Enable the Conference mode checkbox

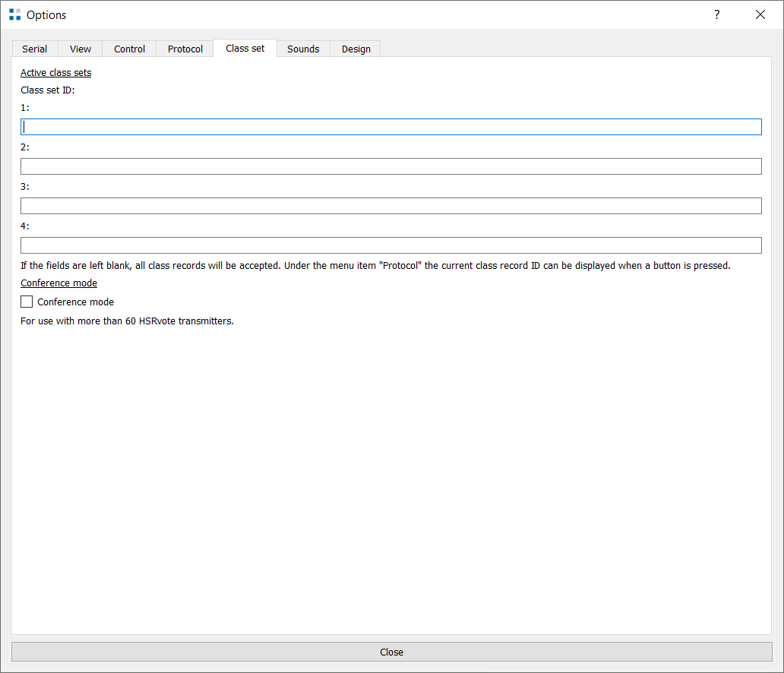click(27, 302)
